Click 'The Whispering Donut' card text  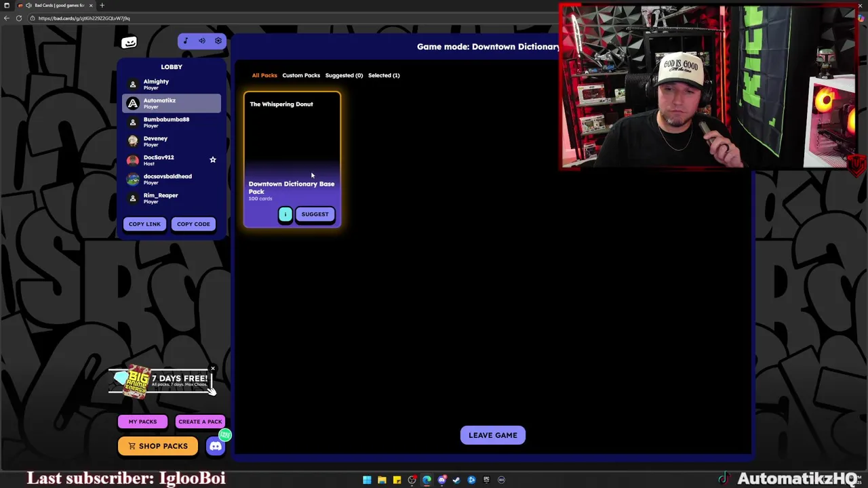pyautogui.click(x=281, y=104)
